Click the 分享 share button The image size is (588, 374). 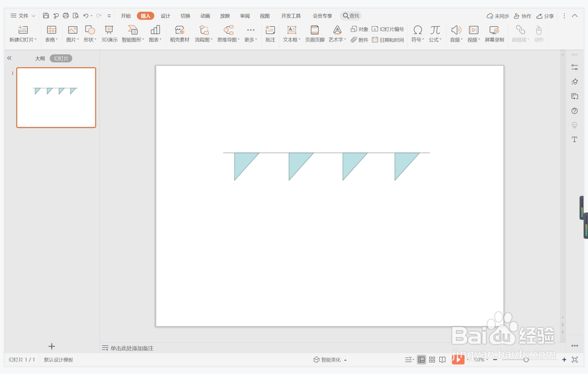pyautogui.click(x=545, y=16)
